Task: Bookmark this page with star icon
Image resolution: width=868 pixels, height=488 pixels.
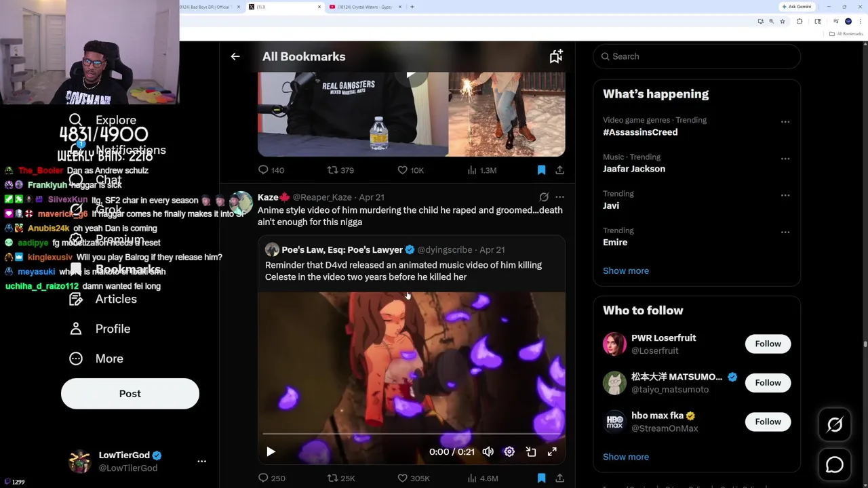Action: coord(783,22)
